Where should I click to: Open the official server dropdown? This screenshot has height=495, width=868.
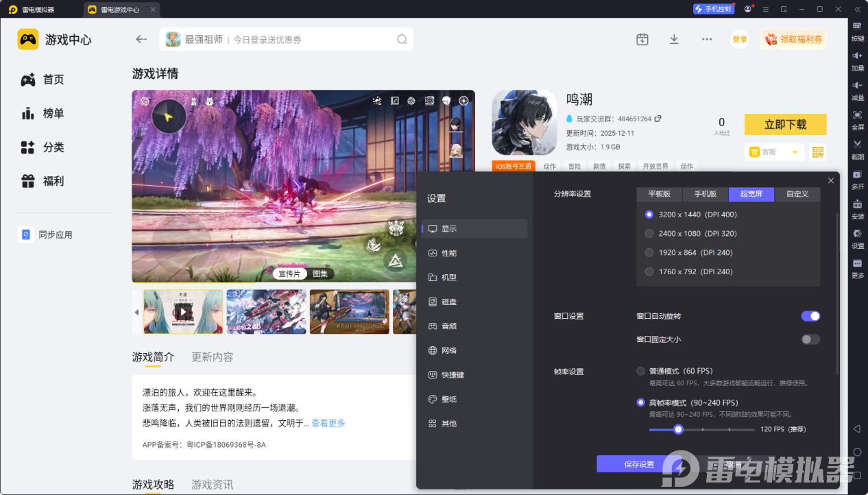pyautogui.click(x=774, y=152)
